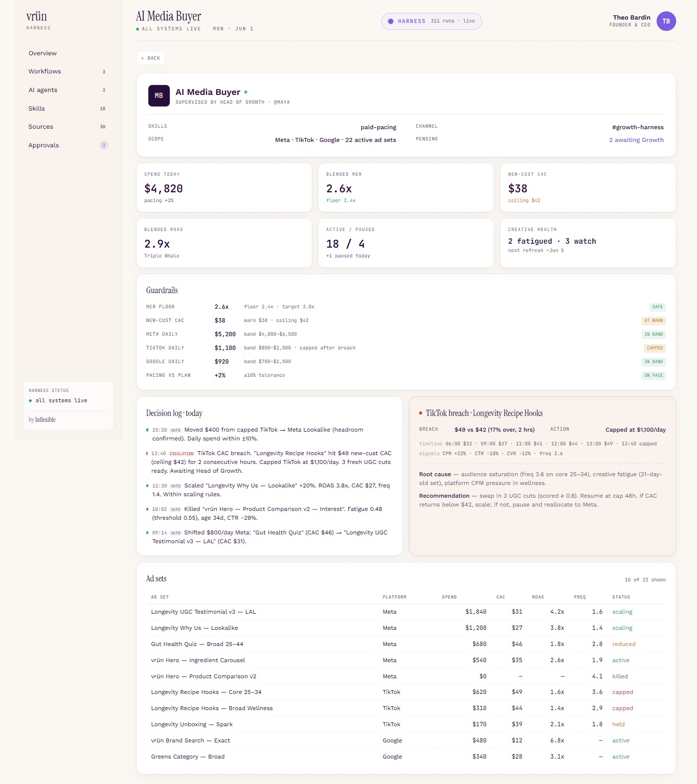Click the 'held' status for Longevity Unboxing
The height and width of the screenshot is (784, 697).
(x=618, y=724)
